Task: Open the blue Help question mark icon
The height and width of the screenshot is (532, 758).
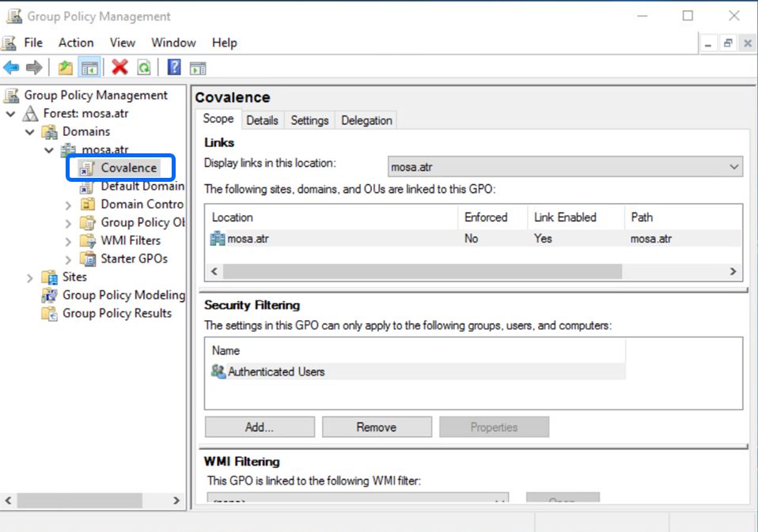Action: click(174, 67)
